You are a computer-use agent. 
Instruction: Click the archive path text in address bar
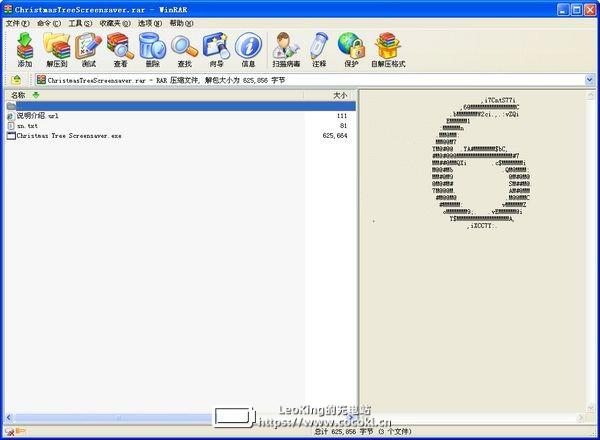[166, 80]
